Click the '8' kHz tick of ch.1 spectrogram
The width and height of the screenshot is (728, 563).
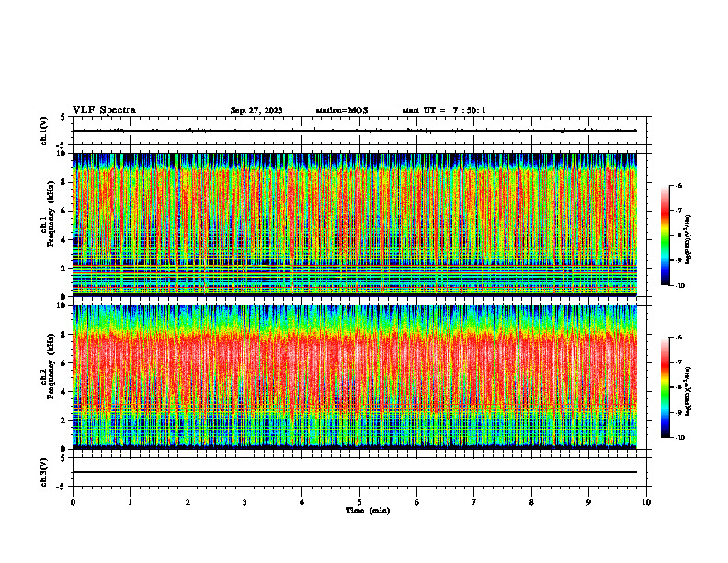coord(64,182)
